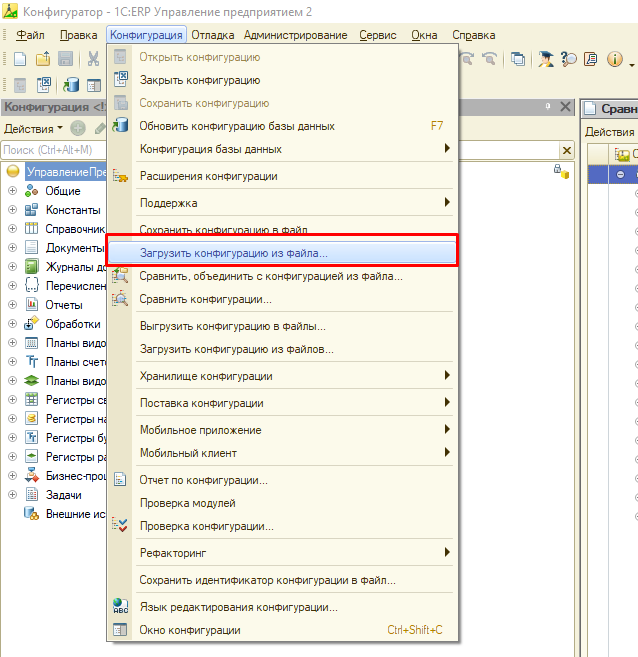638x657 pixels.
Task: Expand the Общие tree node
Action: point(13,191)
